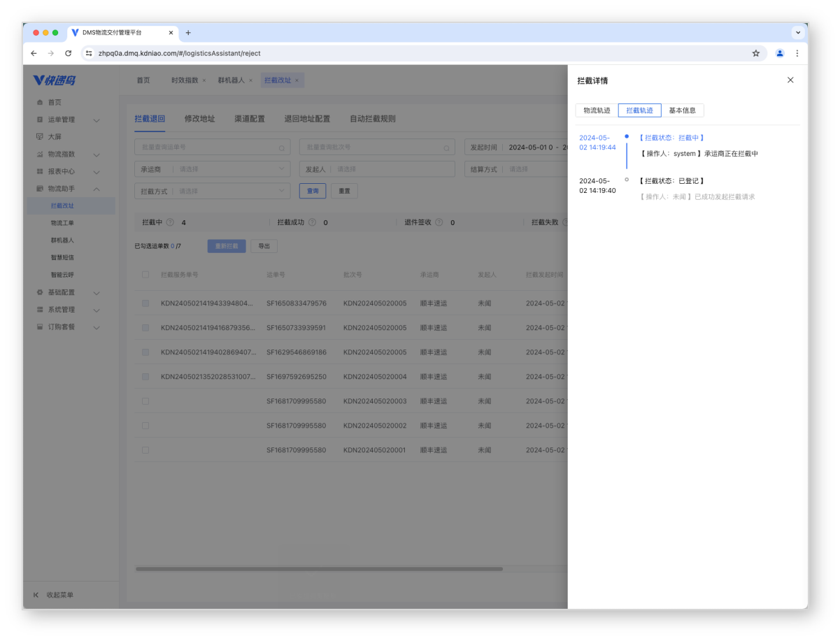Tick the checkbox for batch KDN202405020003
This screenshot has height=641, width=840.
[x=145, y=401]
